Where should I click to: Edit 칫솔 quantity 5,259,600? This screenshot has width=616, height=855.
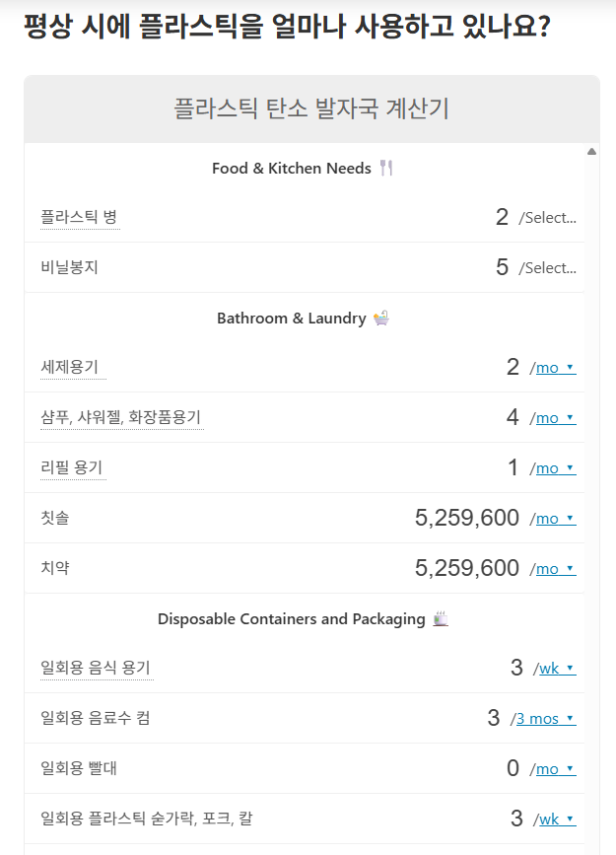coord(467,518)
